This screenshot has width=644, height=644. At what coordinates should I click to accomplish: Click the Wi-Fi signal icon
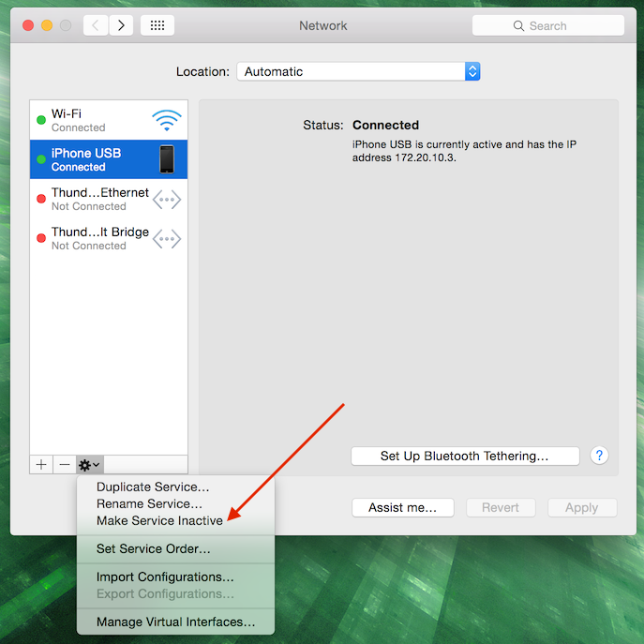[x=166, y=120]
